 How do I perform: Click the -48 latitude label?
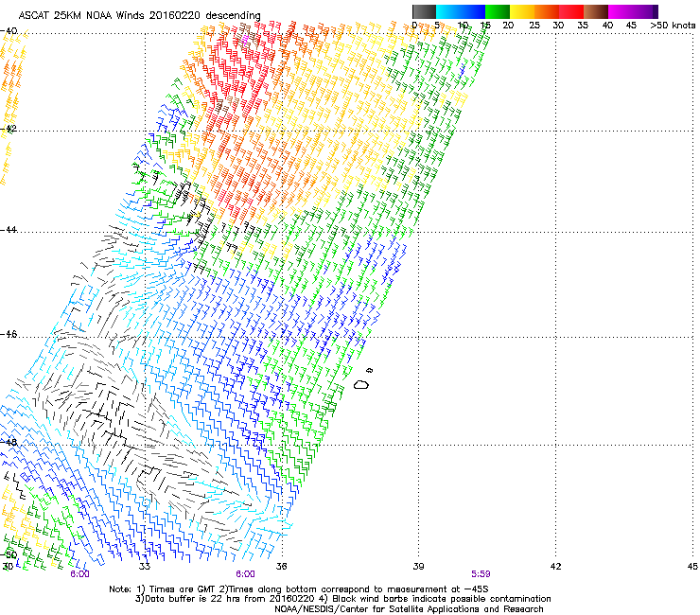(9, 442)
